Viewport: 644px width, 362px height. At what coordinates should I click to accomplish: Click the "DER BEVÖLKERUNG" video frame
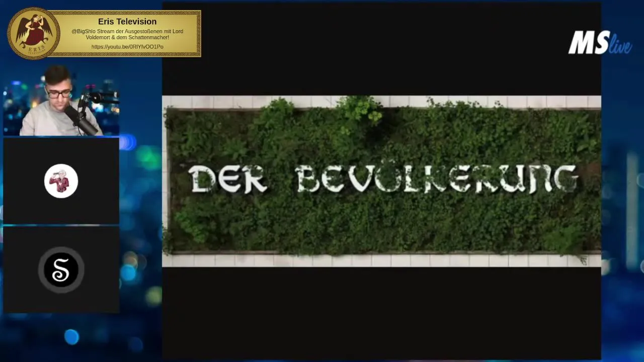click(381, 181)
